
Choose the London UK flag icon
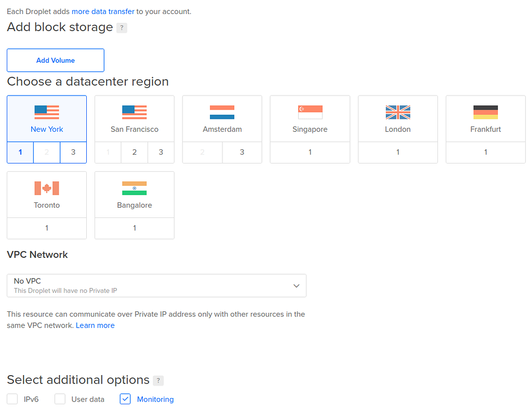(398, 112)
